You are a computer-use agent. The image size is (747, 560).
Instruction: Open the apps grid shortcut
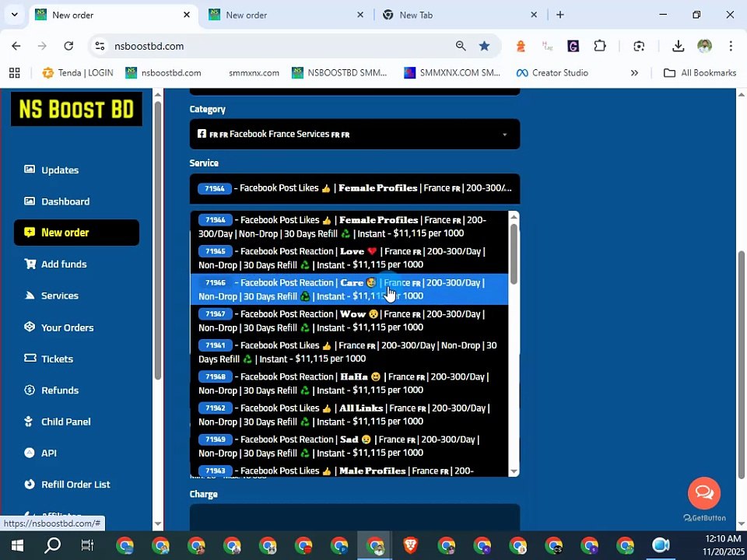15,73
